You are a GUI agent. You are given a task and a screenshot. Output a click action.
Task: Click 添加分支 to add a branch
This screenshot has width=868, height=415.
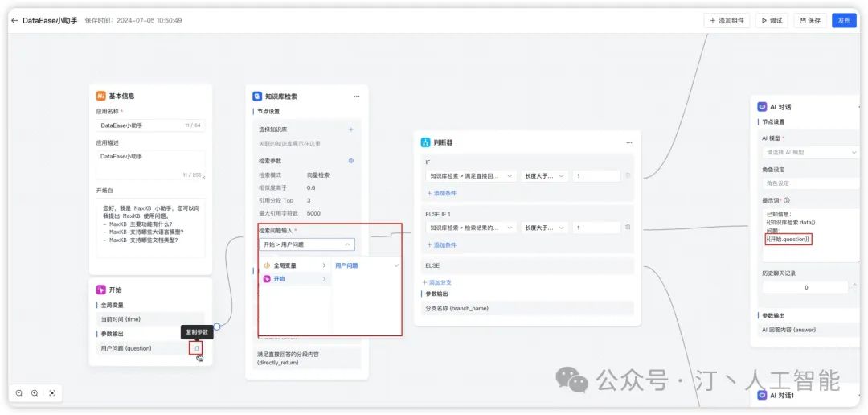point(436,282)
